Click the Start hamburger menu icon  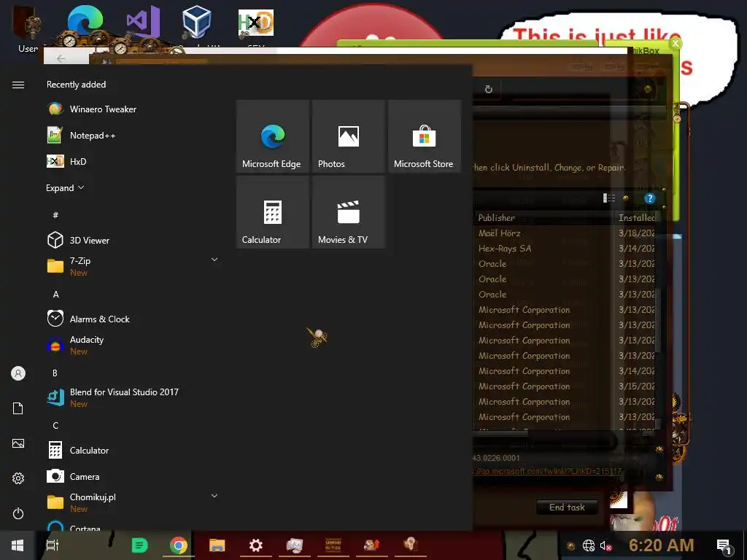pyautogui.click(x=18, y=85)
